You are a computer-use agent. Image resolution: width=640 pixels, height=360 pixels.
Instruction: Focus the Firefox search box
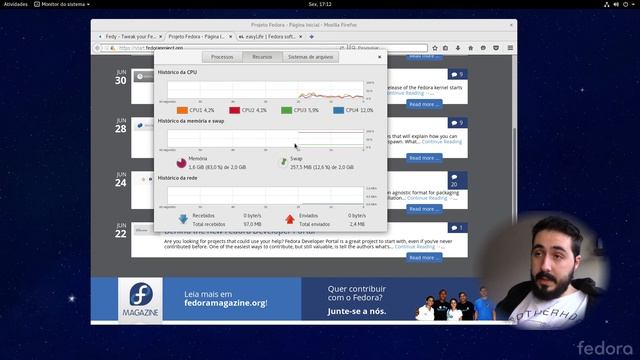[x=389, y=48]
